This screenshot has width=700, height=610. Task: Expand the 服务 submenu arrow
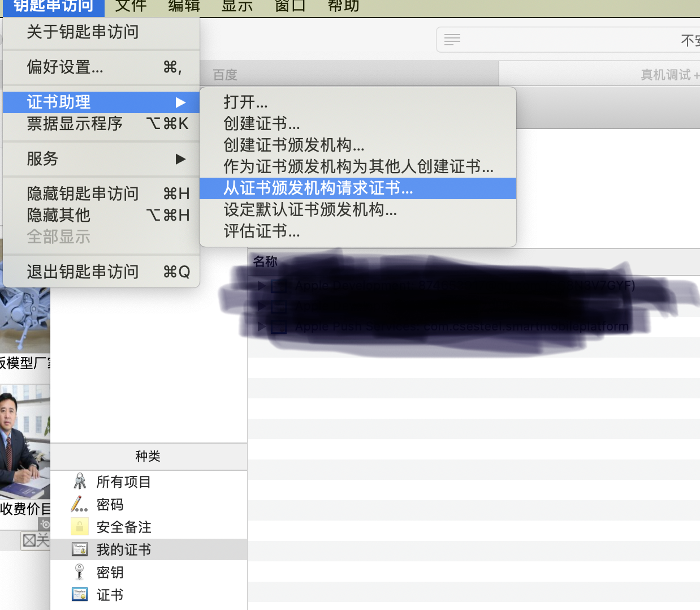pyautogui.click(x=180, y=159)
